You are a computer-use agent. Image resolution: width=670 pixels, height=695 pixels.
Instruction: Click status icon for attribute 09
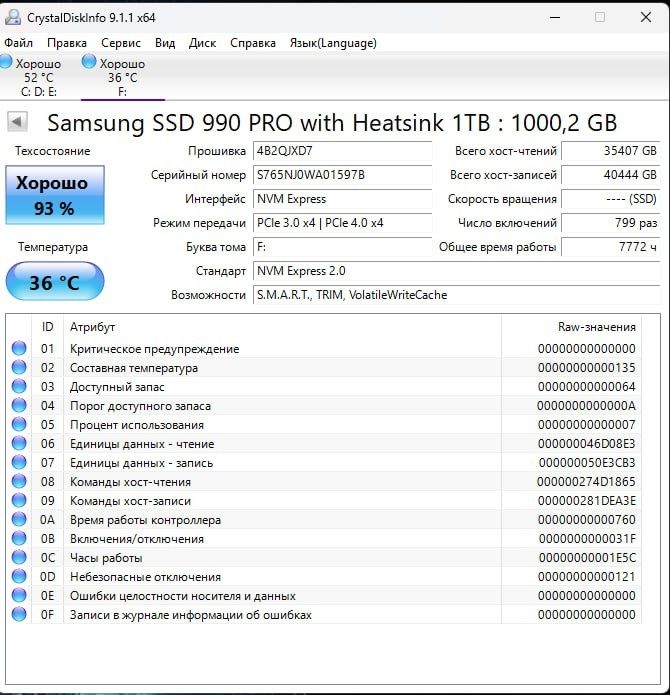click(x=19, y=500)
